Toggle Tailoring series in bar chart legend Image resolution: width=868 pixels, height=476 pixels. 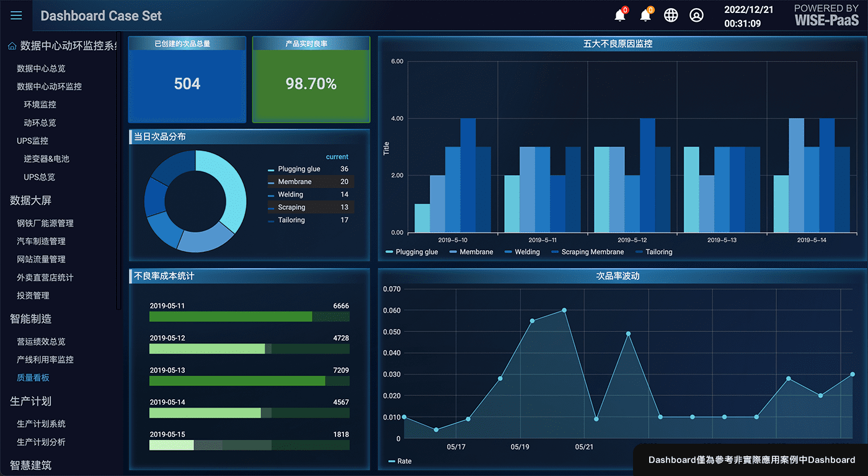tap(653, 252)
